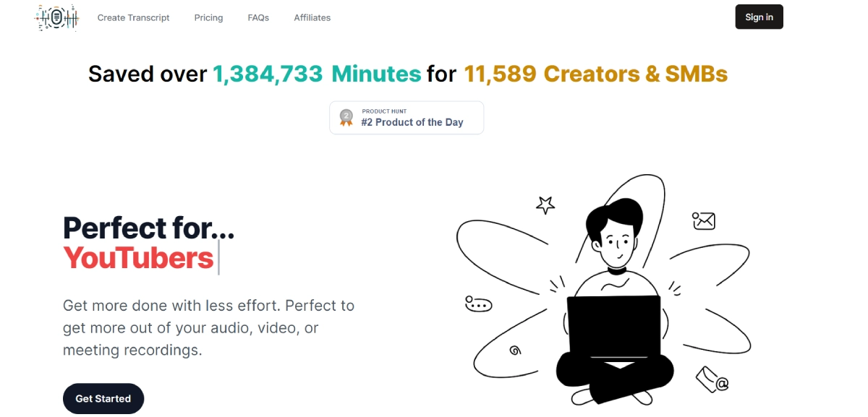The width and height of the screenshot is (868, 417).
Task: Click the picture-envelope doodle icon
Action: (x=703, y=220)
